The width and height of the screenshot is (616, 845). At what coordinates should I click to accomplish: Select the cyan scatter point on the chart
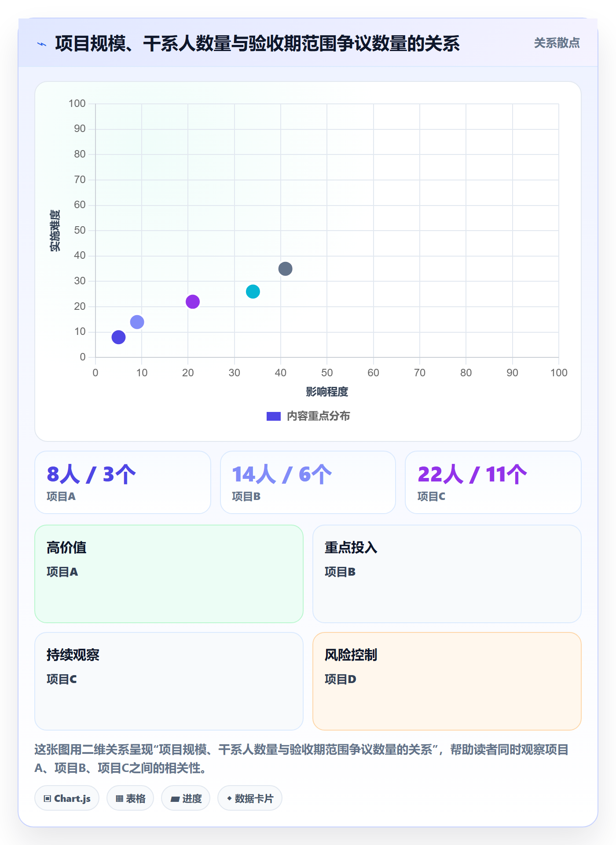[253, 291]
